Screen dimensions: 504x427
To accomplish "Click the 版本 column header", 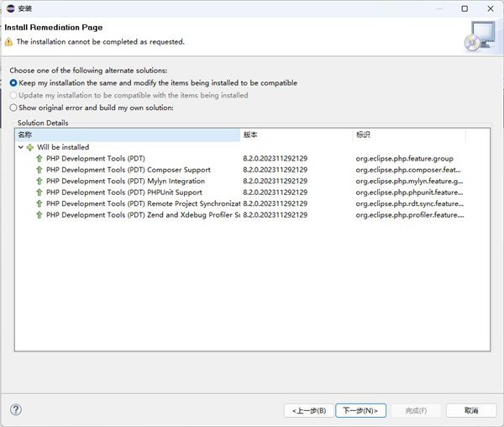I will tap(296, 134).
